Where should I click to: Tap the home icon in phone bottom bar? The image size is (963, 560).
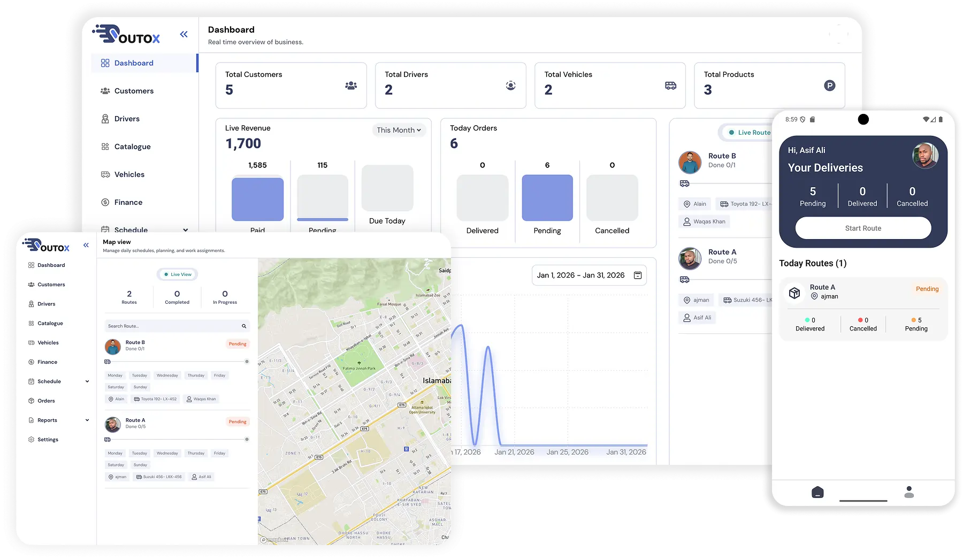pyautogui.click(x=817, y=492)
